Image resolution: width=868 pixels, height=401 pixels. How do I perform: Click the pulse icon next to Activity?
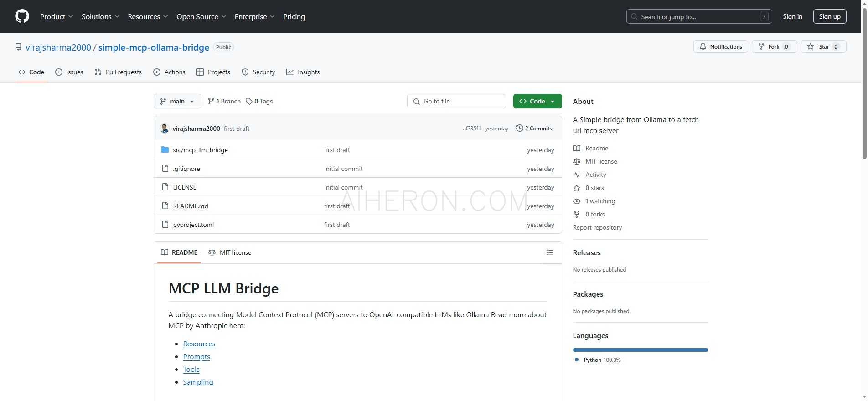pyautogui.click(x=577, y=175)
